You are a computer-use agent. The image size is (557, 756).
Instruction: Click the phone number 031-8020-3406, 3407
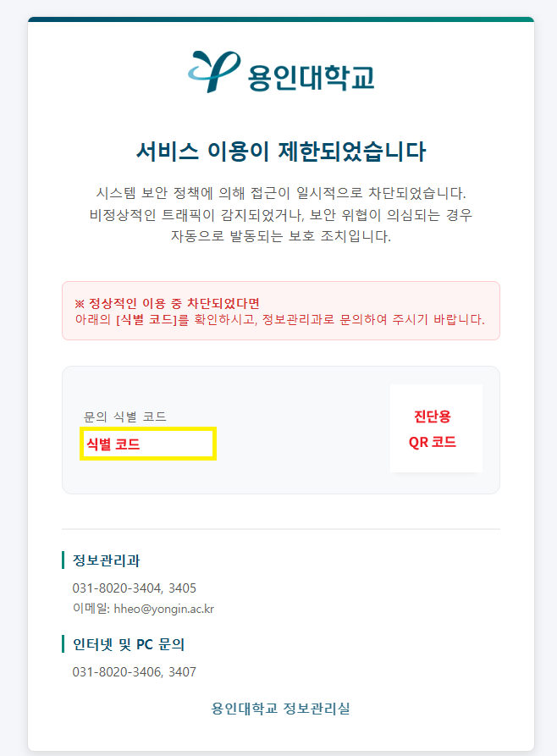[135, 672]
